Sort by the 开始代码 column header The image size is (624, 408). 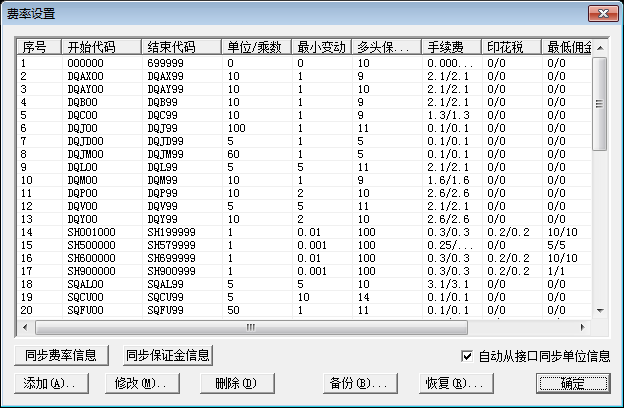pyautogui.click(x=101, y=47)
